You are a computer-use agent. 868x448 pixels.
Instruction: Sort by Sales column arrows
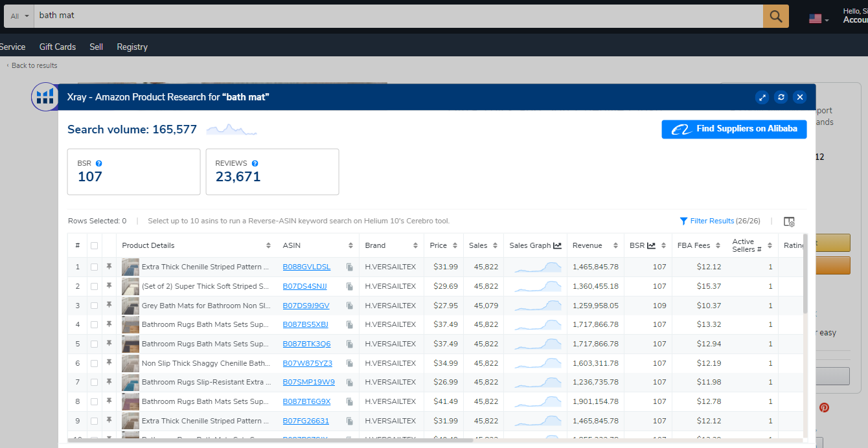point(496,245)
